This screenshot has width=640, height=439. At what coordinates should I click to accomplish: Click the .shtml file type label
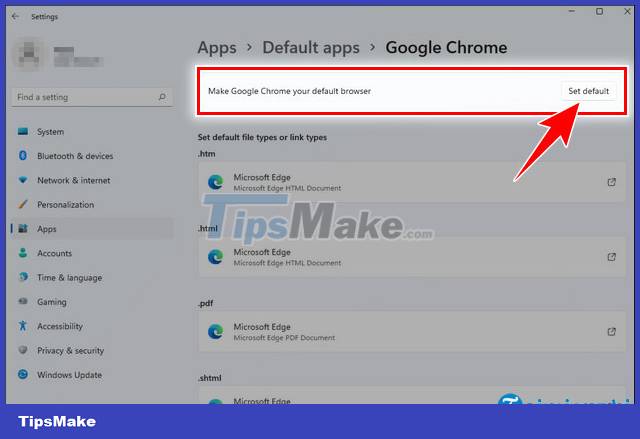click(210, 378)
